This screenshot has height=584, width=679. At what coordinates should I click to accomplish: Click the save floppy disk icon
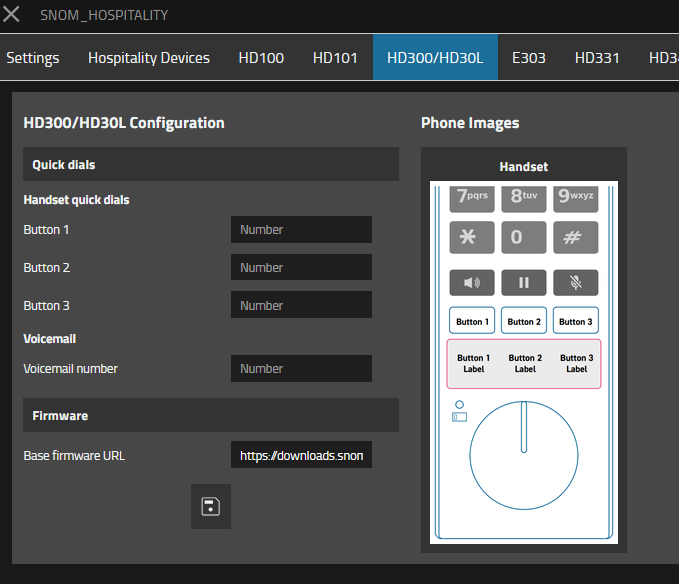pos(210,506)
